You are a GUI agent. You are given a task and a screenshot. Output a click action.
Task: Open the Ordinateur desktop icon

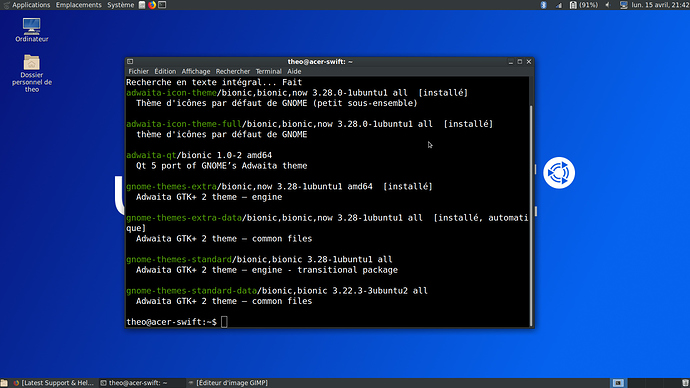(x=32, y=30)
